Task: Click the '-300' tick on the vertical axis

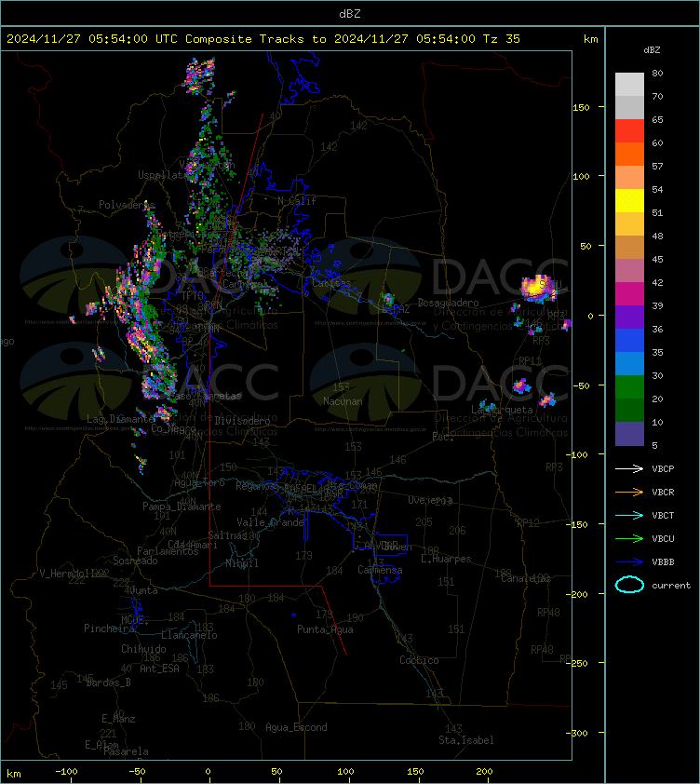Action: click(579, 733)
